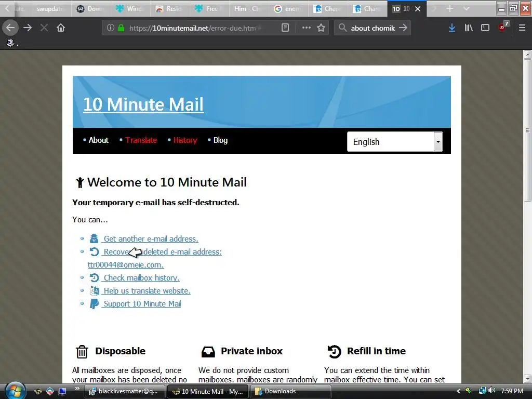Click the vertical scrollbar thumb
532x399 pixels.
[527, 130]
